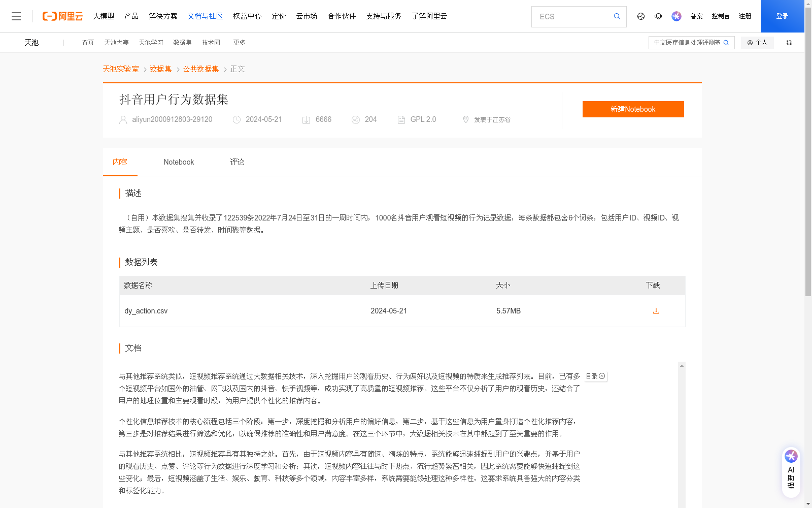The height and width of the screenshot is (508, 812).
Task: Expand the 更多 dropdown in the 天池 nav
Action: coord(239,42)
